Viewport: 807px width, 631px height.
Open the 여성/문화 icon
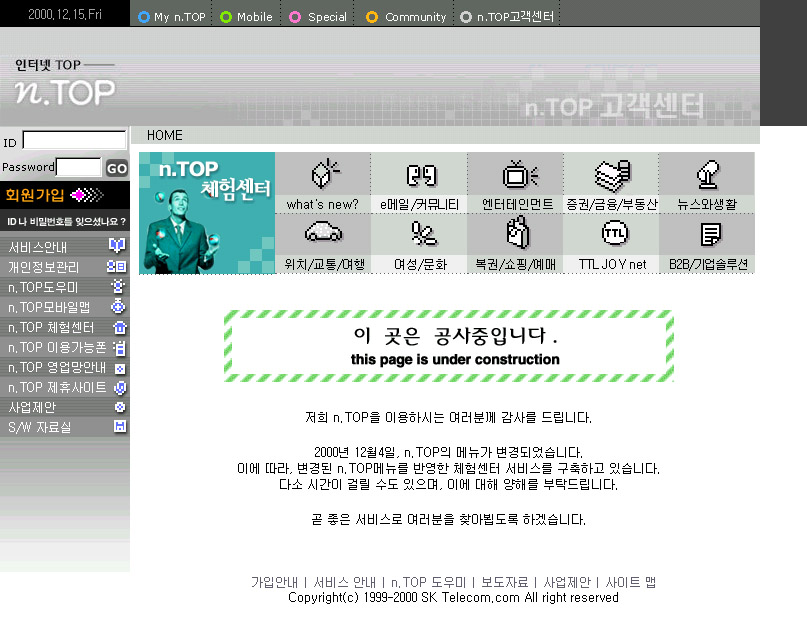click(423, 234)
